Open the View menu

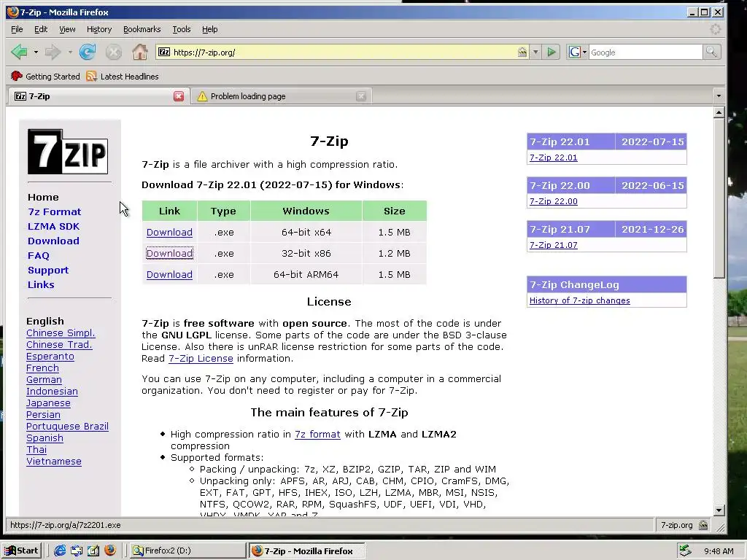pos(67,29)
